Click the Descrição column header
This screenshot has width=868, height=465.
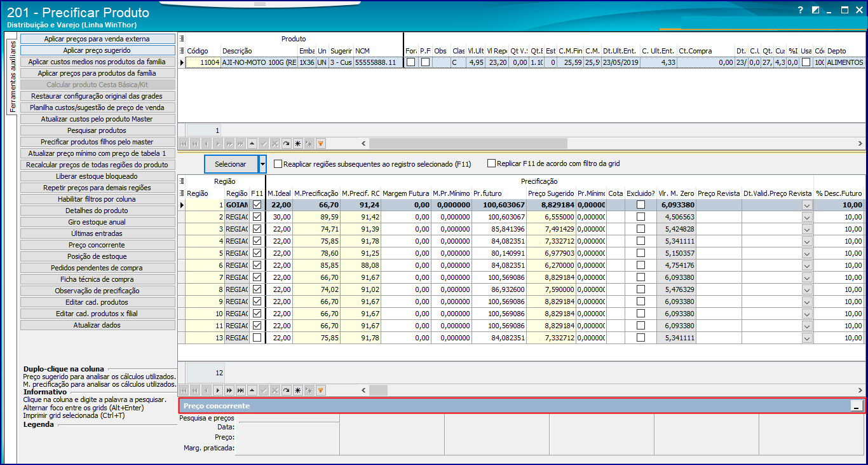(x=259, y=51)
